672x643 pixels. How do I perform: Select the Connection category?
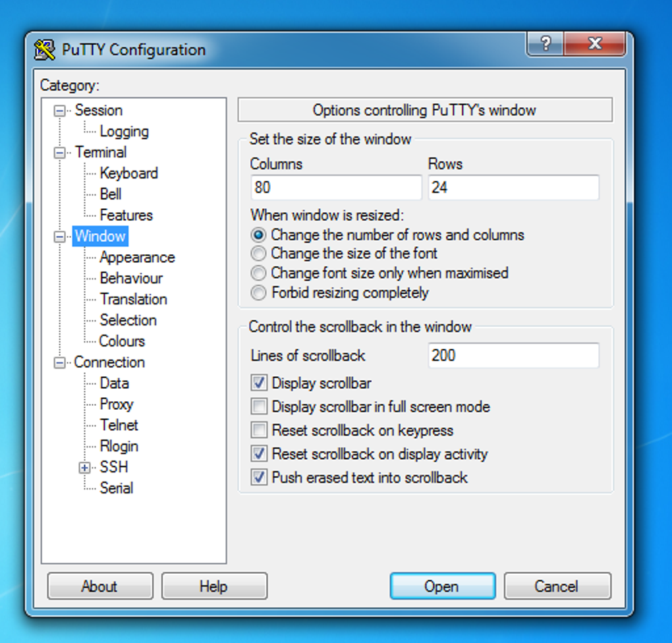coord(109,362)
